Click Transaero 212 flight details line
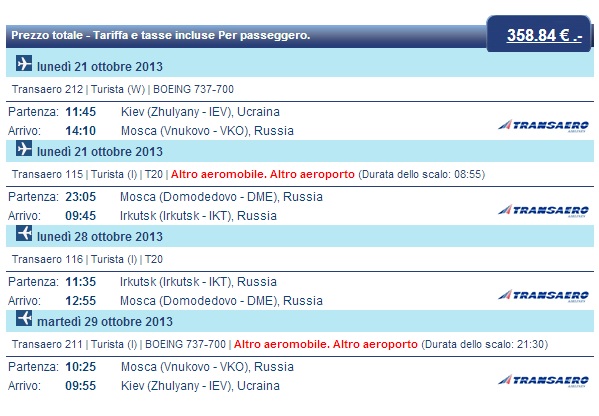Image resolution: width=599 pixels, height=416 pixels. (x=123, y=89)
